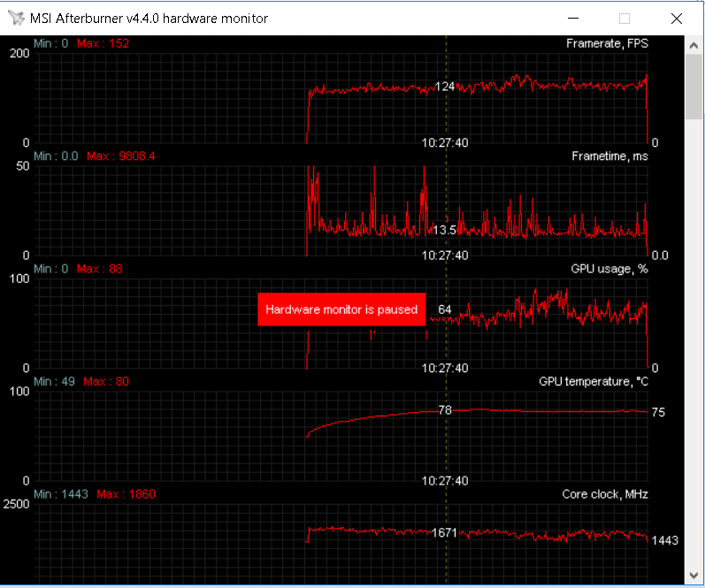Click the scrollbar up arrow
Viewport: 705px width, 588px height.
click(694, 45)
